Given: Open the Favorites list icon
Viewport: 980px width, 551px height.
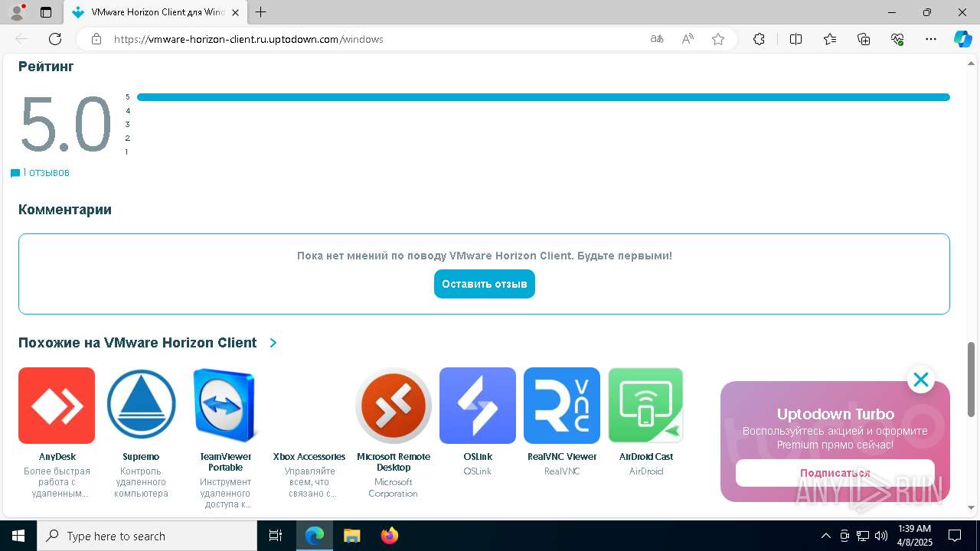Looking at the screenshot, I should click(x=830, y=39).
